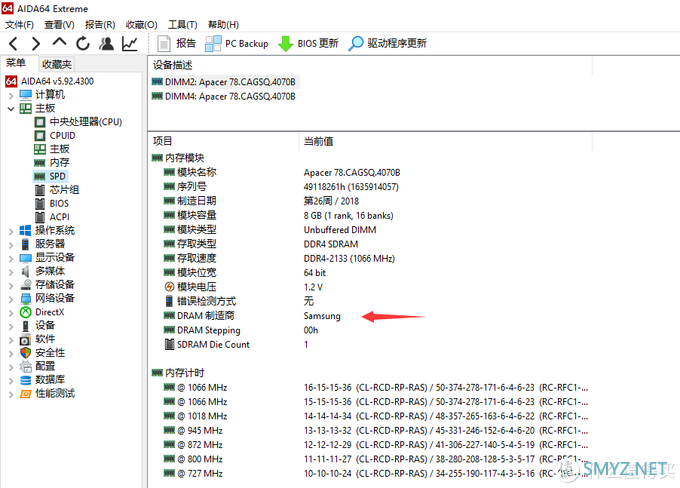Open the 报告(R) menu

pos(100,25)
